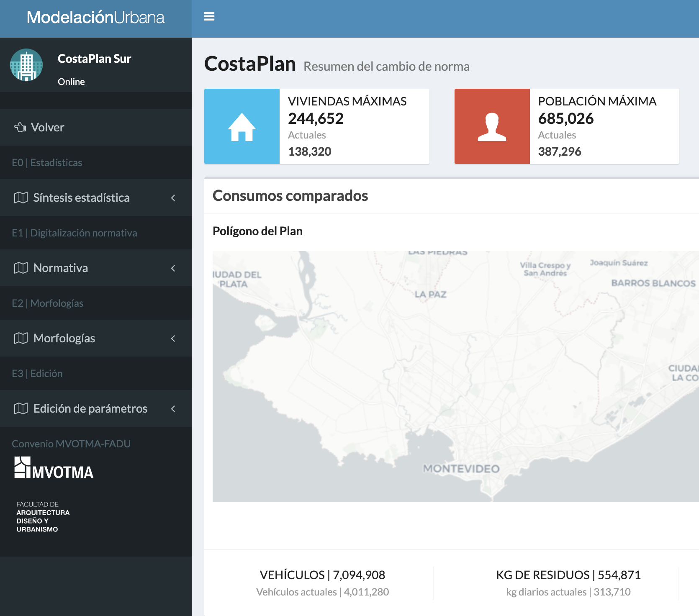Click the hand icon beside Volver
699x616 pixels.
(x=20, y=127)
